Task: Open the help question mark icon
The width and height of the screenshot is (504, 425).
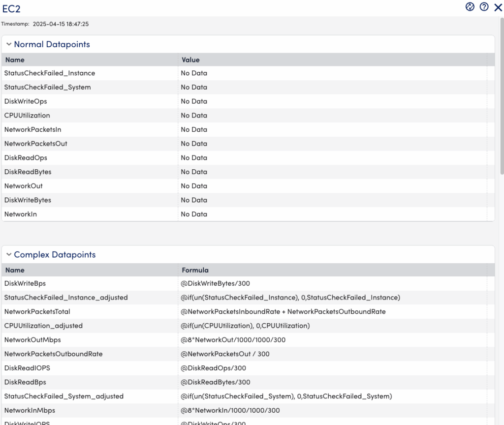Action: [484, 7]
